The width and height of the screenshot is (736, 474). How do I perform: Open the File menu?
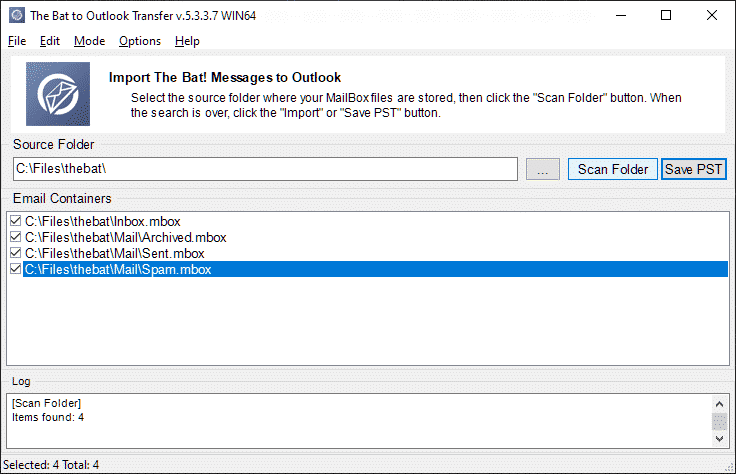pos(17,41)
